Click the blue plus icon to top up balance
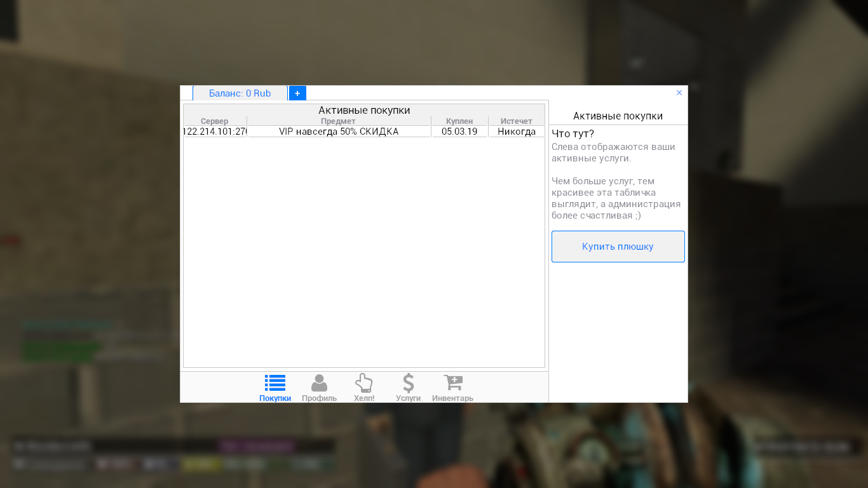868x488 pixels. click(297, 93)
